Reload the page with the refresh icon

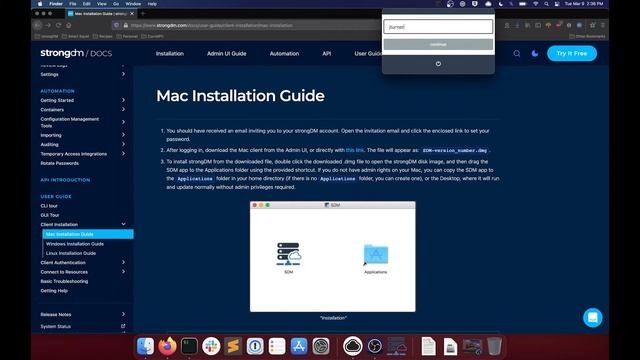[x=58, y=25]
